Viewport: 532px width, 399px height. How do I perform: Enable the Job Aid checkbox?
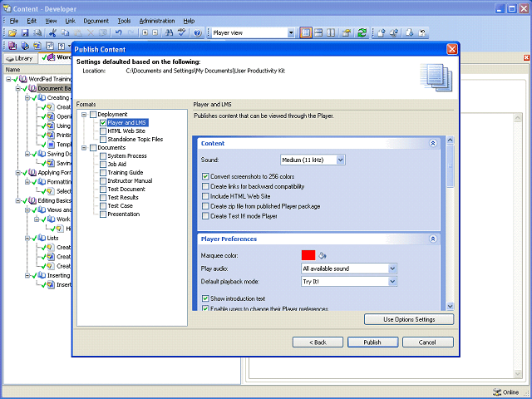(103, 165)
